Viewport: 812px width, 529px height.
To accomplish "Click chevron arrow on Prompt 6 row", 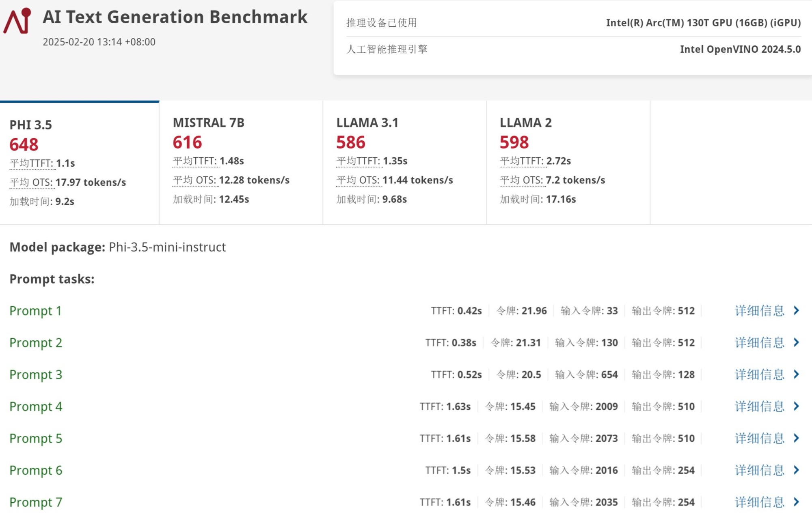I will click(796, 470).
